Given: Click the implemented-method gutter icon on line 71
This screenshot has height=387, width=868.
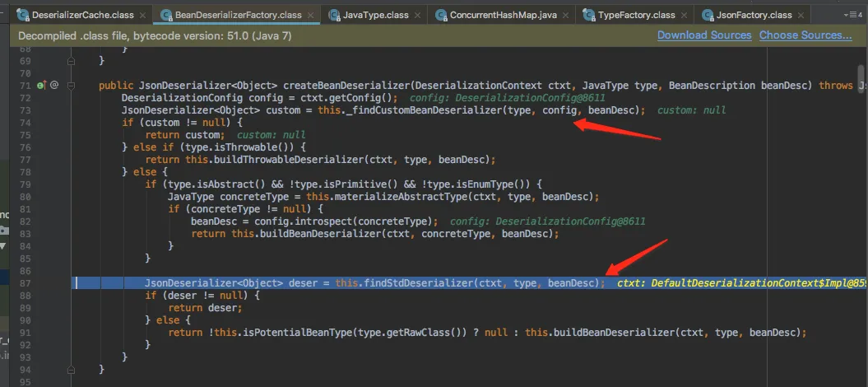Looking at the screenshot, I should click(x=41, y=86).
